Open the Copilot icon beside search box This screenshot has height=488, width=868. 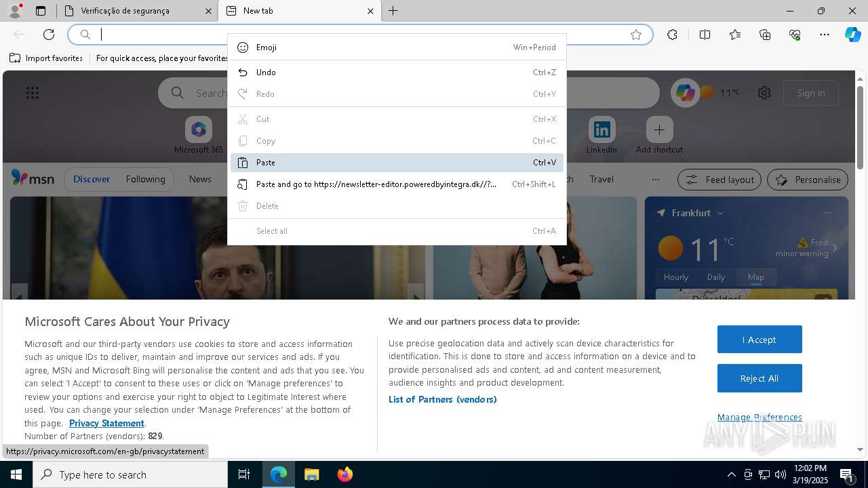(685, 93)
